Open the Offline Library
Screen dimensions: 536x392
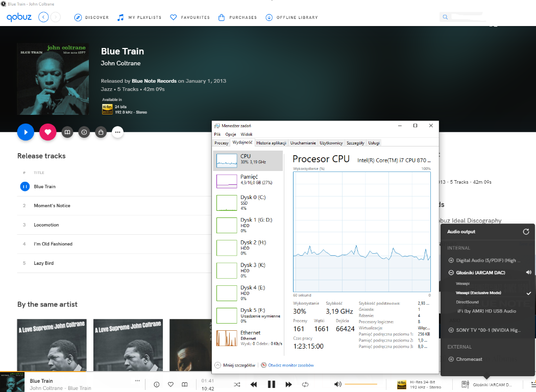[x=291, y=17]
